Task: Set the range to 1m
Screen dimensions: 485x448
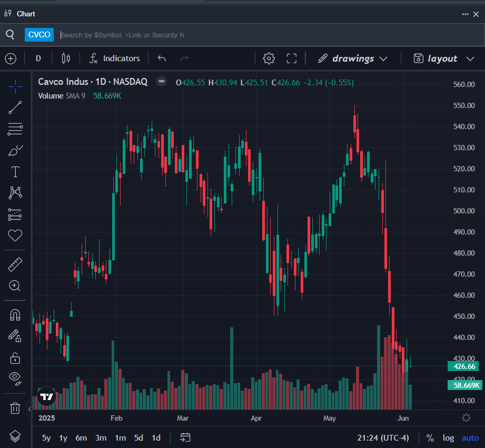Action: pyautogui.click(x=120, y=438)
